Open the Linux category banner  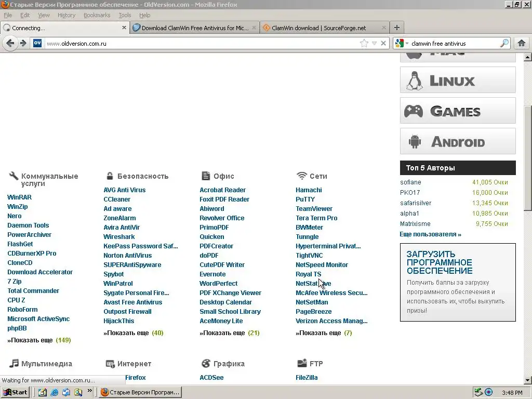[458, 79]
